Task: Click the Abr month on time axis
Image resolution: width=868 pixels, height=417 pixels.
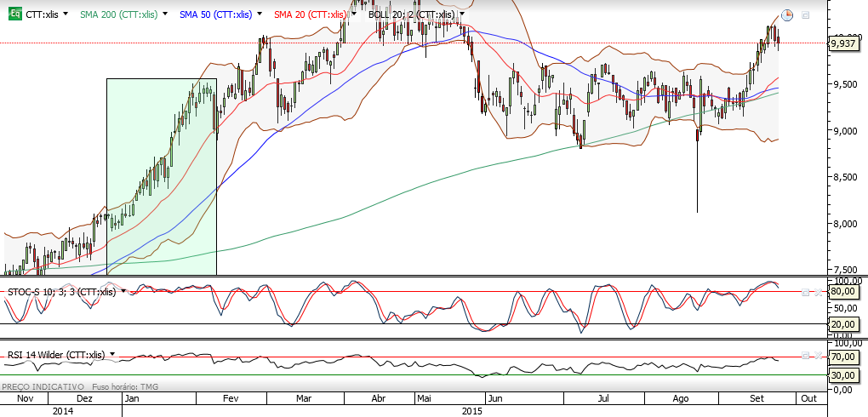Action: 379,399
